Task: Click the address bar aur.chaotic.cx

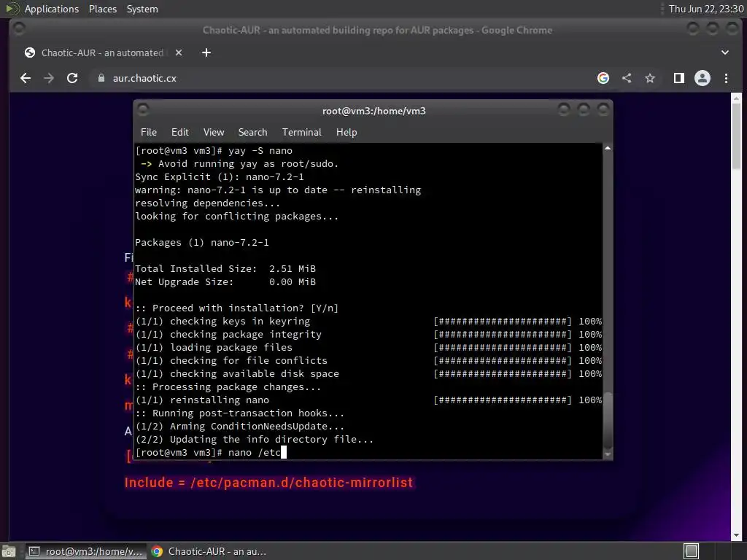Action: [343, 78]
